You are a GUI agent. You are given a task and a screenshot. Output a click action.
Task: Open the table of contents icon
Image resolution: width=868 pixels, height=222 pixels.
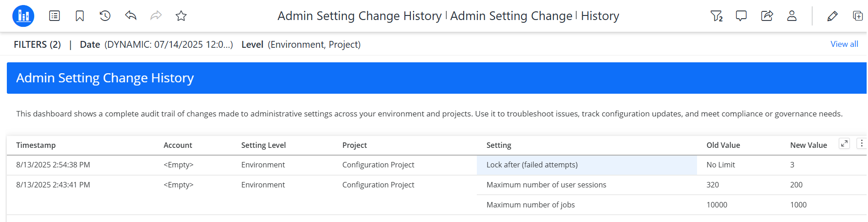pyautogui.click(x=55, y=16)
